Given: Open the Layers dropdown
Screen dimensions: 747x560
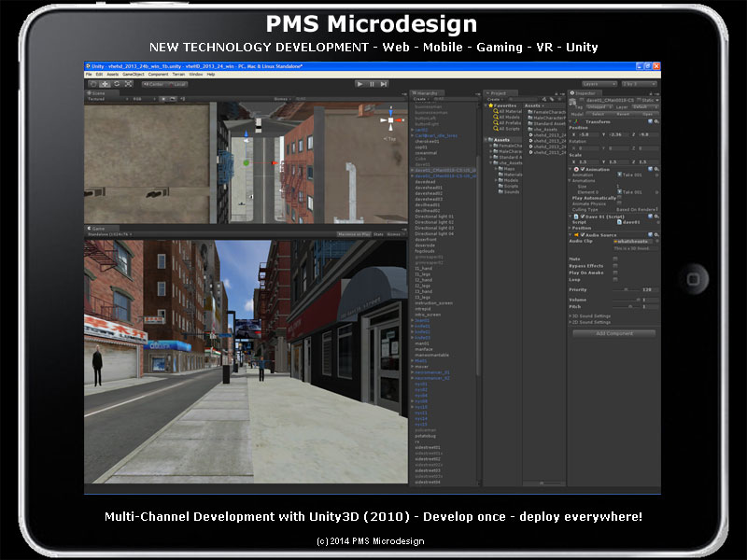Looking at the screenshot, I should pos(599,84).
